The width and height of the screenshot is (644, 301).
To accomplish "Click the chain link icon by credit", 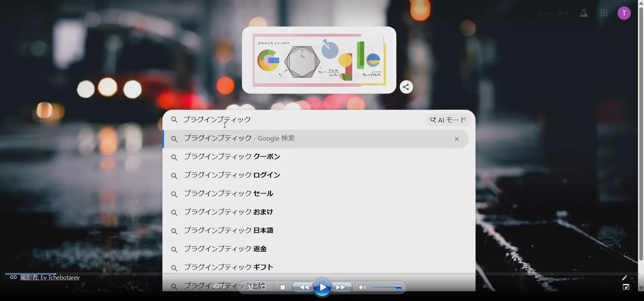I will click(x=13, y=278).
